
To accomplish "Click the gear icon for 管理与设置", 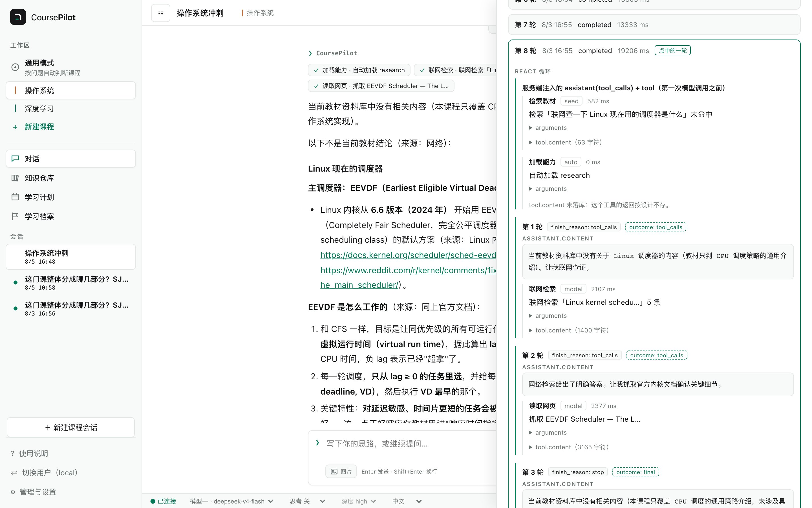I will 13,492.
